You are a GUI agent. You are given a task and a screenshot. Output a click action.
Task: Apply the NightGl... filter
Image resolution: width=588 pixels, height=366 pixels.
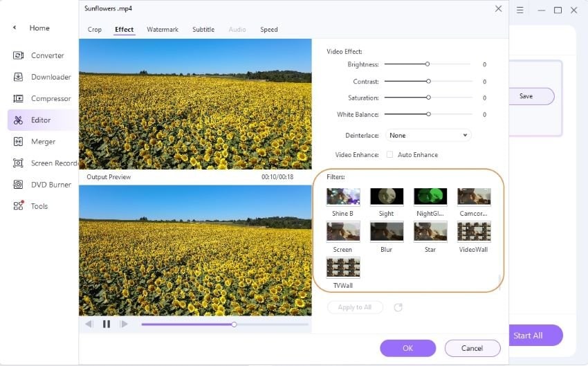pyautogui.click(x=430, y=197)
